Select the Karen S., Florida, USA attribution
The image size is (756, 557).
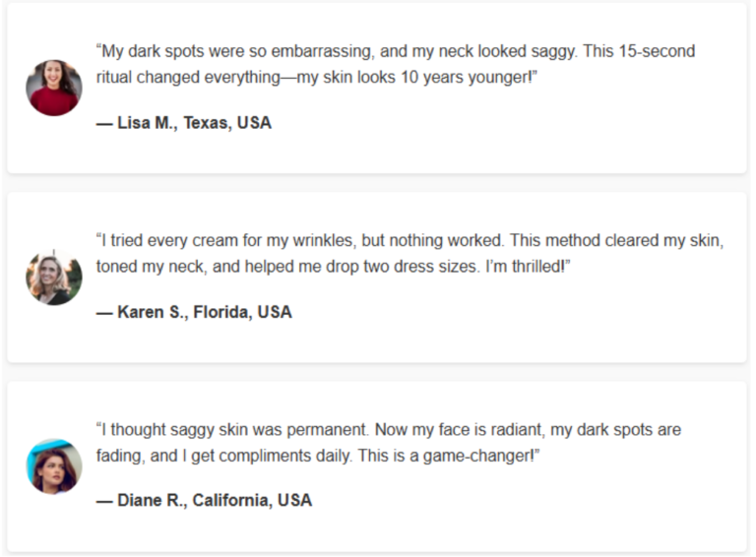coord(205,312)
